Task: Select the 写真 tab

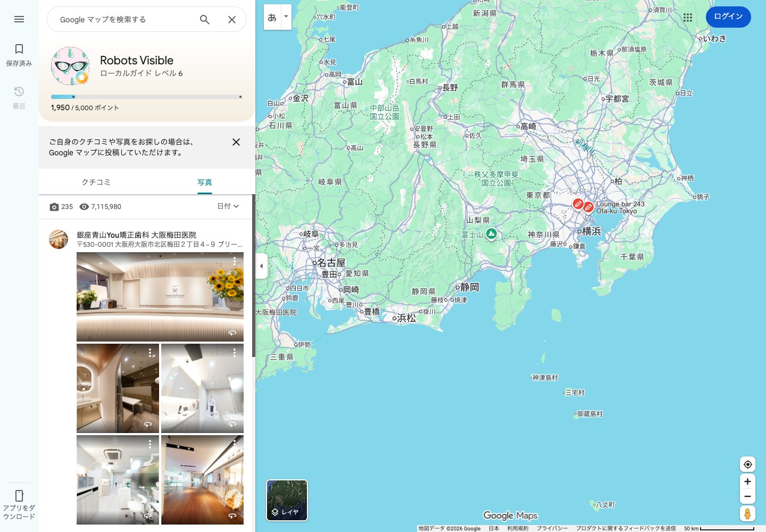Action: (205, 182)
